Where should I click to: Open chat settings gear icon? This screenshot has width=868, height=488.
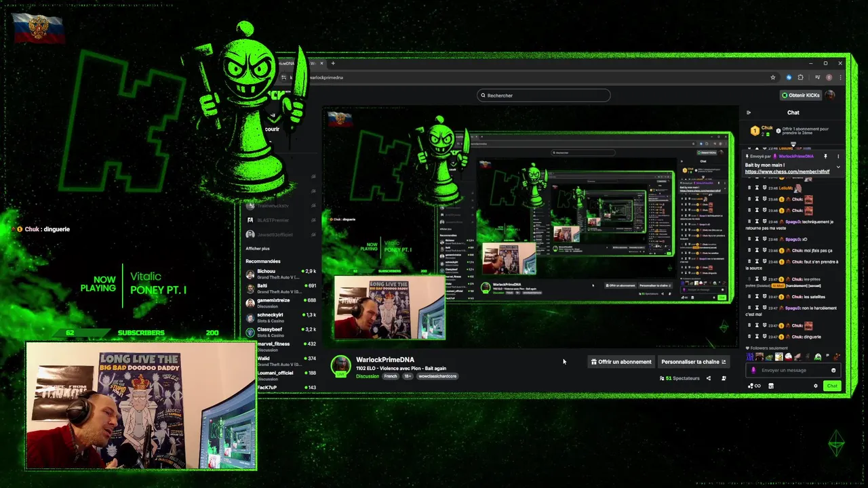[816, 386]
